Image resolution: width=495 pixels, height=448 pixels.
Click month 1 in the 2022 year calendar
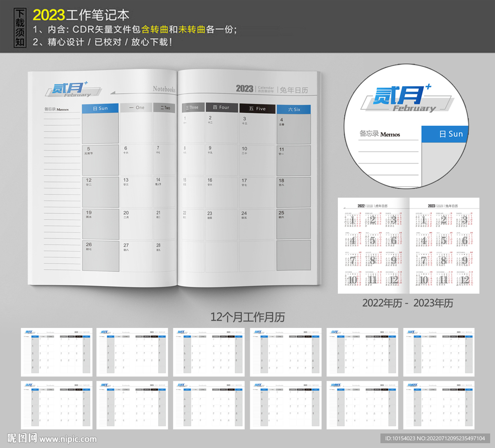coord(353,220)
